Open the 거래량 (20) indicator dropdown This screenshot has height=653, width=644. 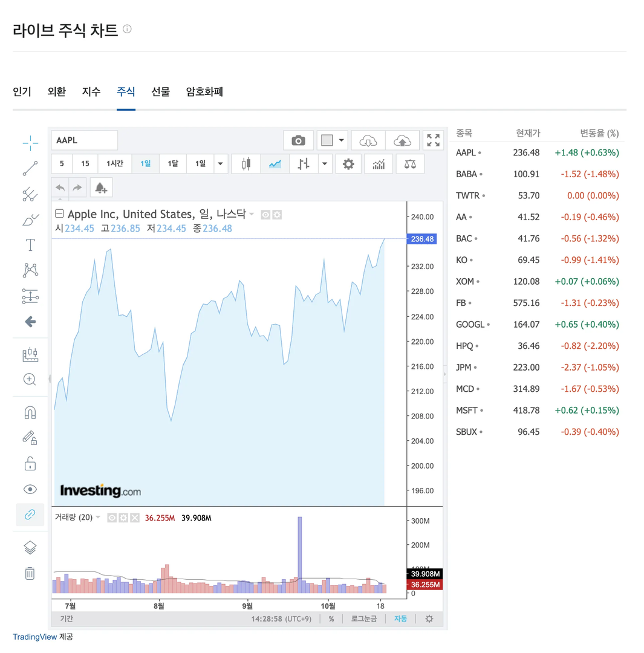[98, 517]
